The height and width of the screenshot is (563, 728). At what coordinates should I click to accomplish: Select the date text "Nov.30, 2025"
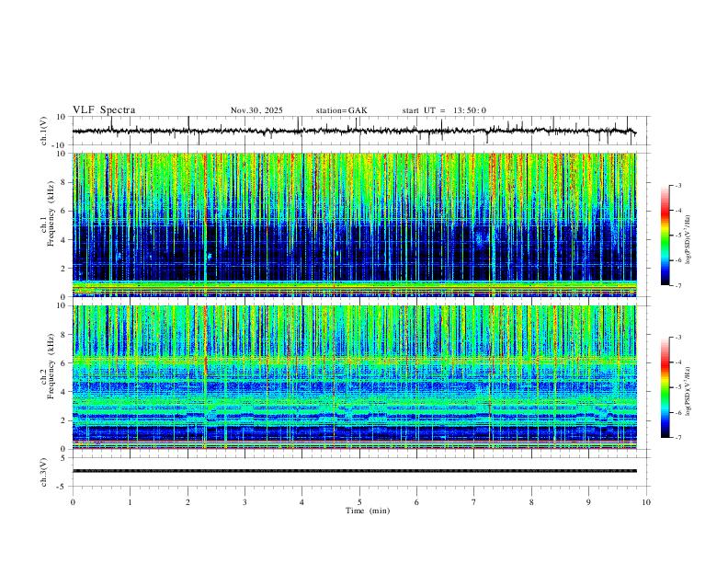256,110
